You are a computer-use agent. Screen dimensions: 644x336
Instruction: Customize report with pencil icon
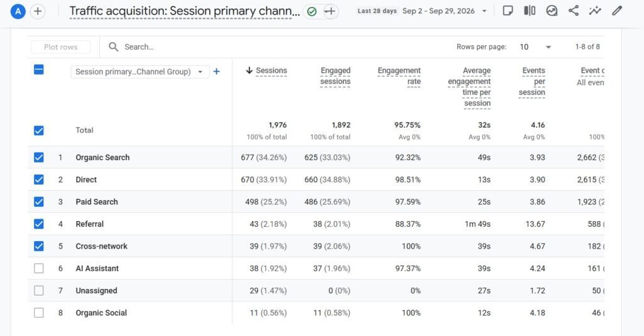(x=617, y=11)
